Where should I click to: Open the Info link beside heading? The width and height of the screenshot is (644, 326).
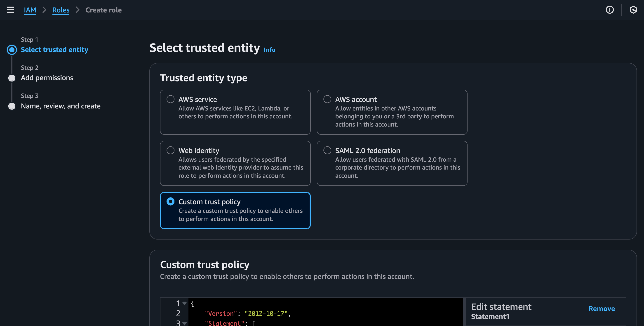pyautogui.click(x=269, y=50)
